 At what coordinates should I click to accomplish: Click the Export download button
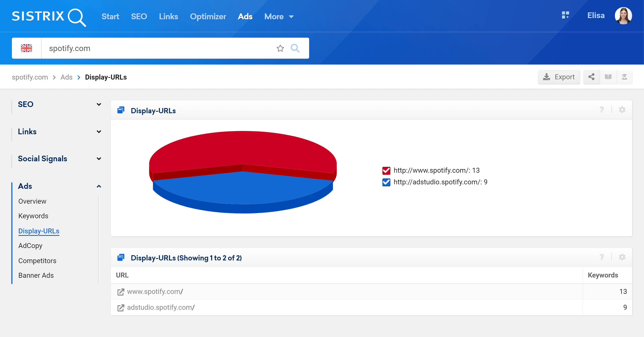(559, 77)
